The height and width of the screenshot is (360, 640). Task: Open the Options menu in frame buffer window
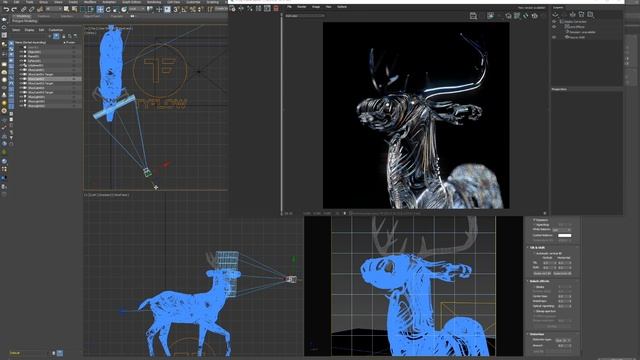click(x=342, y=7)
